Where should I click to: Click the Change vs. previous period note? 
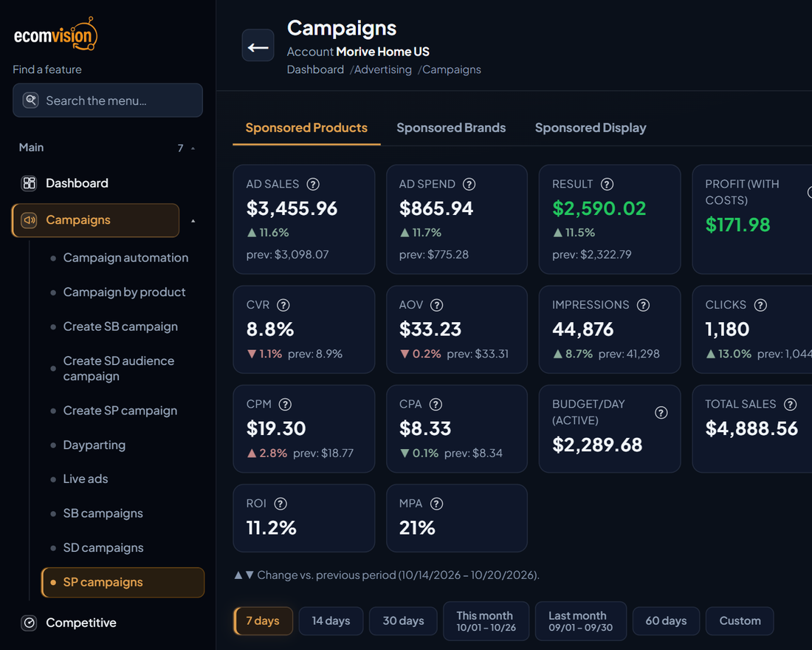(x=387, y=575)
